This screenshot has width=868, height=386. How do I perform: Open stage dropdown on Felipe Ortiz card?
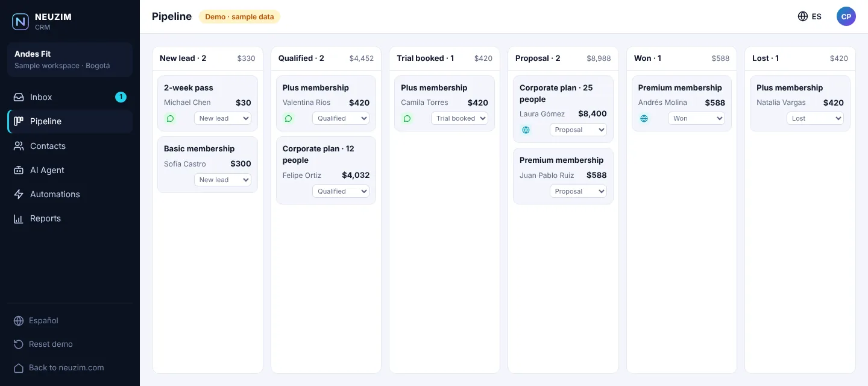(341, 191)
